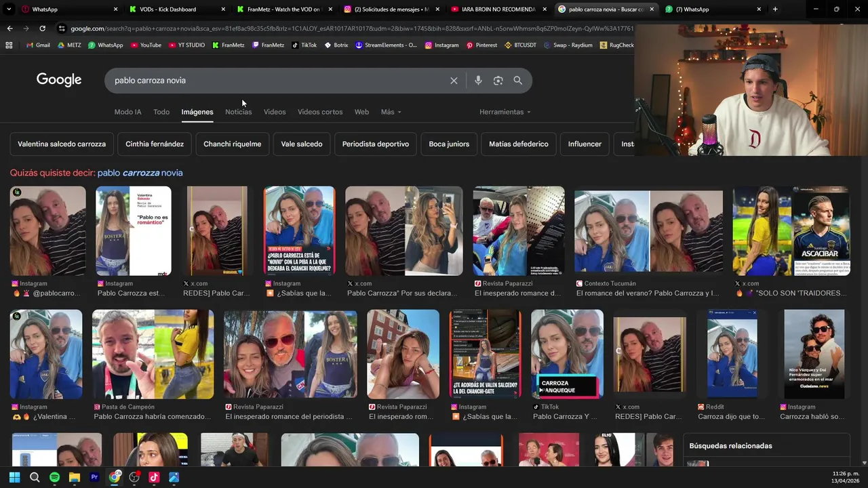Launch Premiere Pro from the taskbar
This screenshot has width=868, height=488.
[x=94, y=477]
